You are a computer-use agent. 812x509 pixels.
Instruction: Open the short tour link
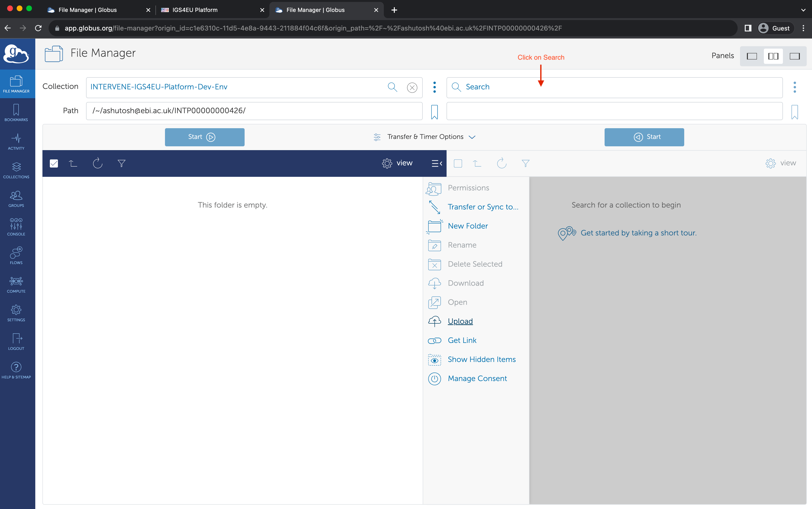(x=638, y=233)
